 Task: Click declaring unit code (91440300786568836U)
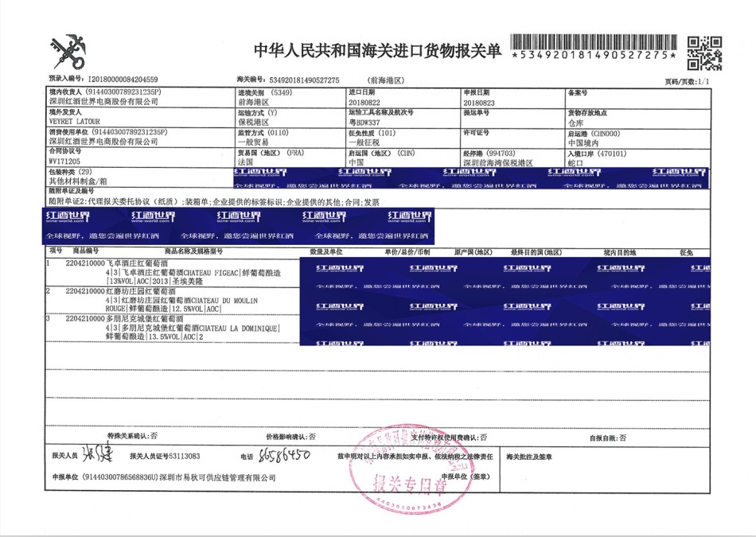pos(120,477)
